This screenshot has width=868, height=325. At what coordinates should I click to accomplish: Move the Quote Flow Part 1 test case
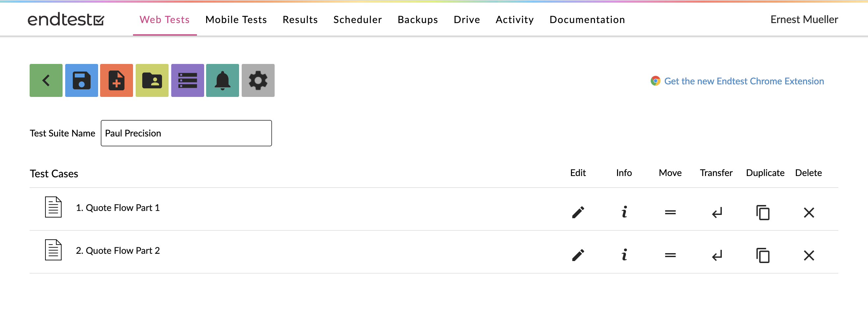pyautogui.click(x=670, y=212)
